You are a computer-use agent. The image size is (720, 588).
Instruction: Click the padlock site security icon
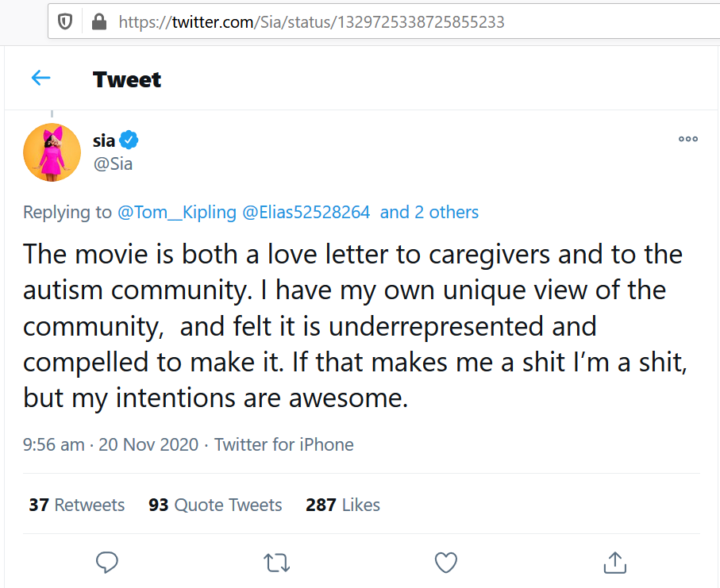(99, 22)
